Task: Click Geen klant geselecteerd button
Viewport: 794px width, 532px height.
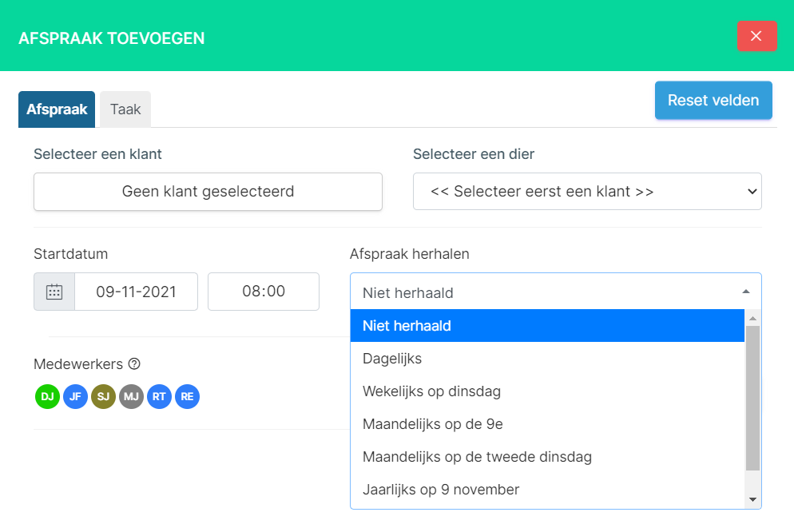Action: point(208,192)
